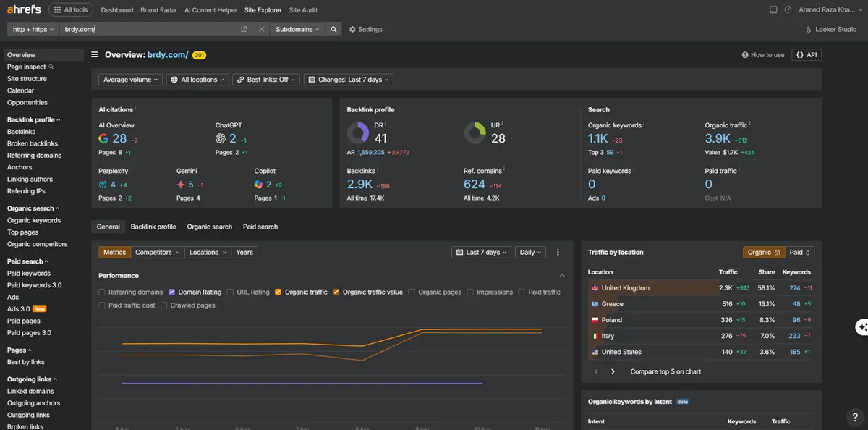Go to previous locations page arrow
The image size is (868, 430).
tap(596, 371)
